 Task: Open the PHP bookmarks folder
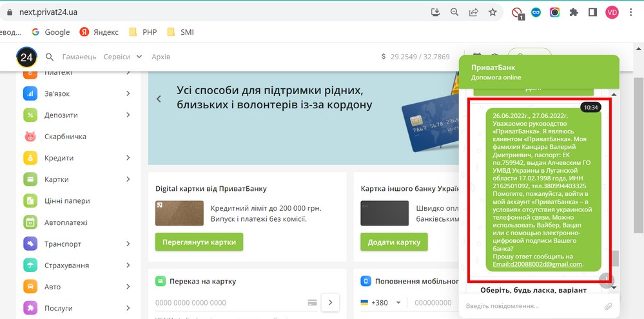coord(143,32)
